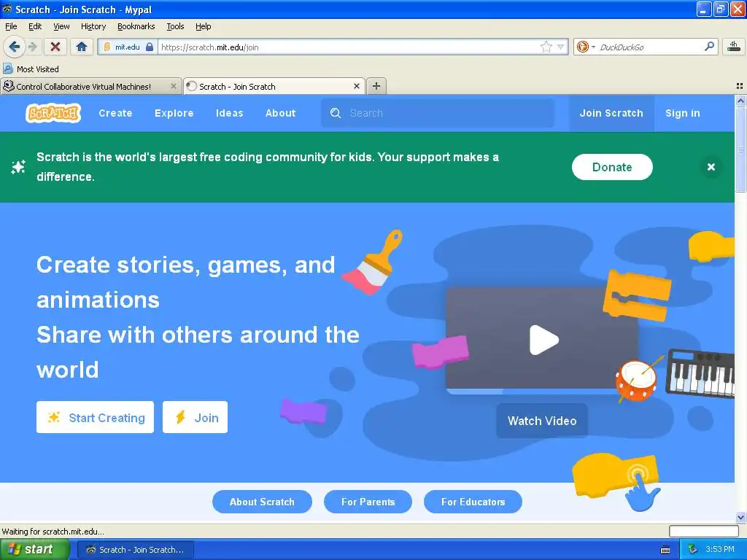The width and height of the screenshot is (747, 560).
Task: Click Join Scratch in the top bar
Action: [611, 113]
